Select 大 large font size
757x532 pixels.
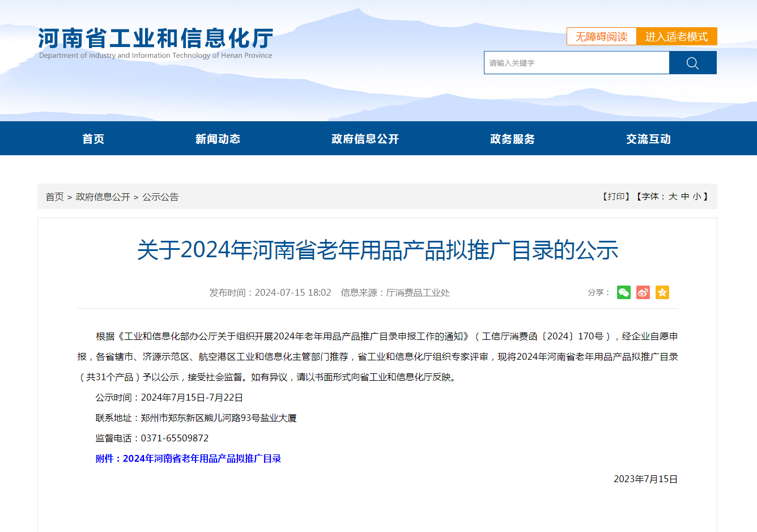pyautogui.click(x=674, y=197)
